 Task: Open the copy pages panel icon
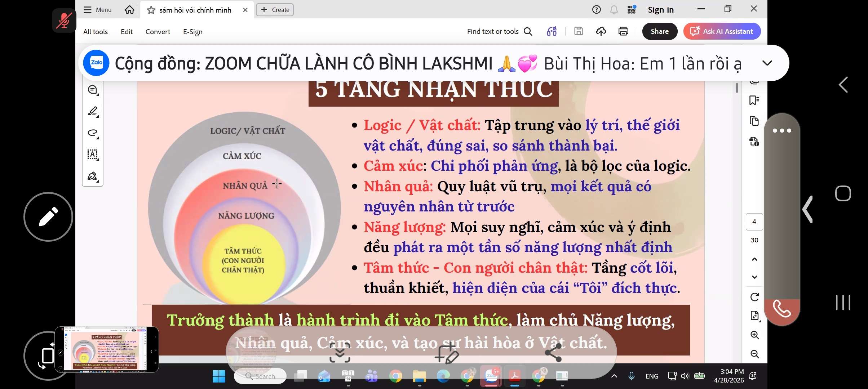tap(754, 121)
